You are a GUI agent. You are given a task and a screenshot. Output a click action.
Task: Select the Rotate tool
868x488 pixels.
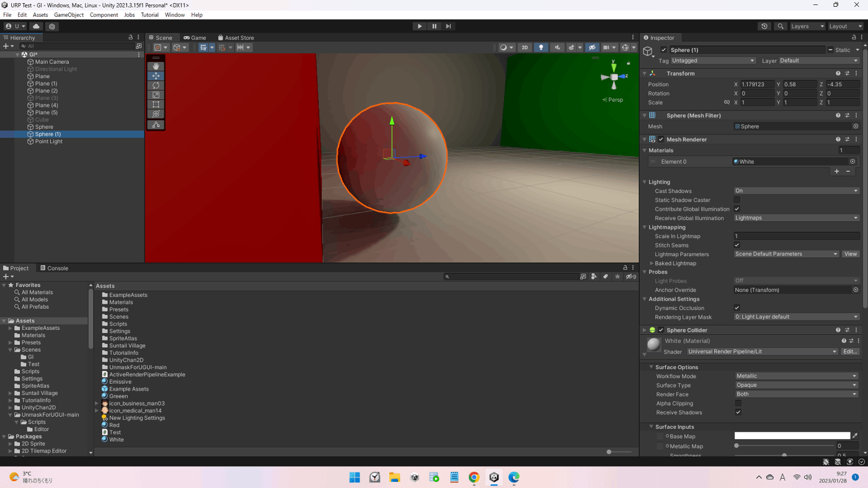(156, 86)
